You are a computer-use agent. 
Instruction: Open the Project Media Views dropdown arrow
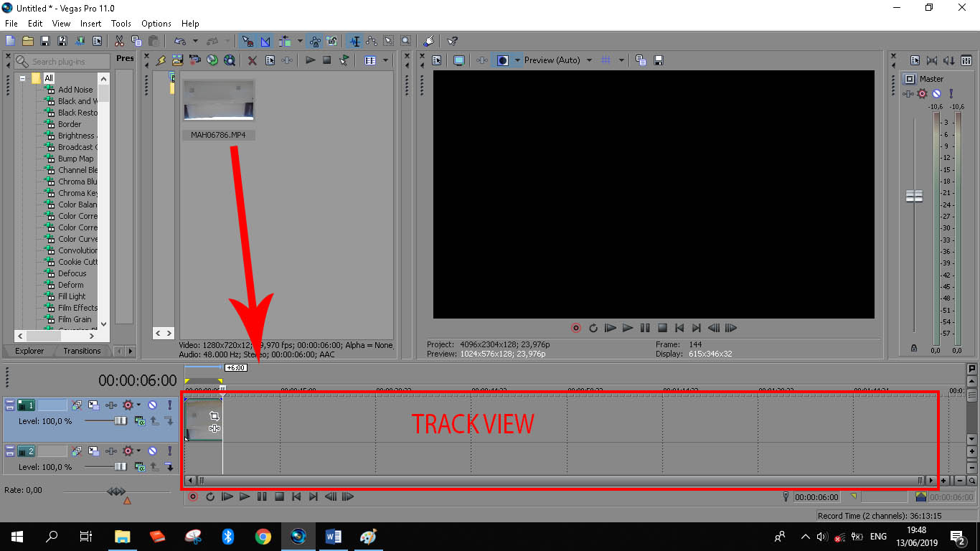(x=385, y=60)
